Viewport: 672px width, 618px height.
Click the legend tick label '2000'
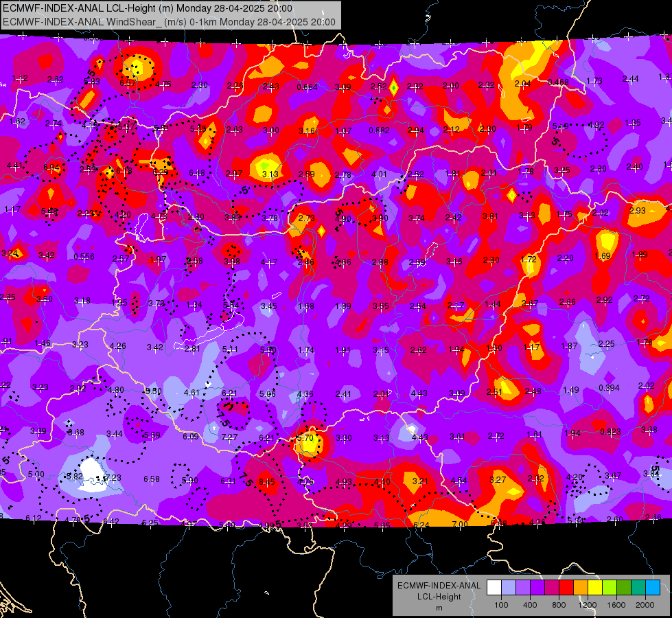tap(645, 605)
